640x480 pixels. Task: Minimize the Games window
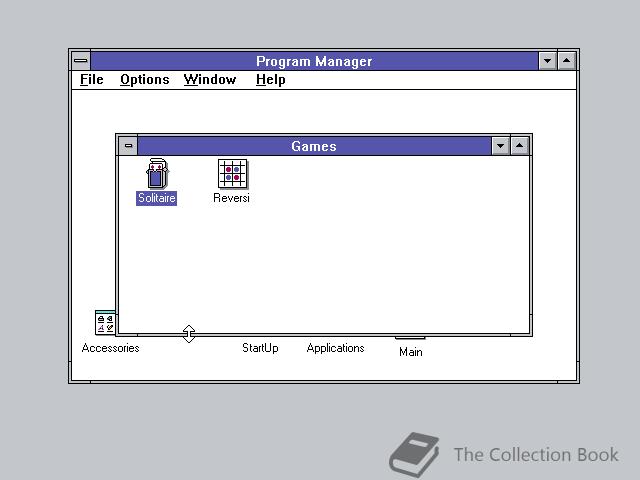(500, 146)
